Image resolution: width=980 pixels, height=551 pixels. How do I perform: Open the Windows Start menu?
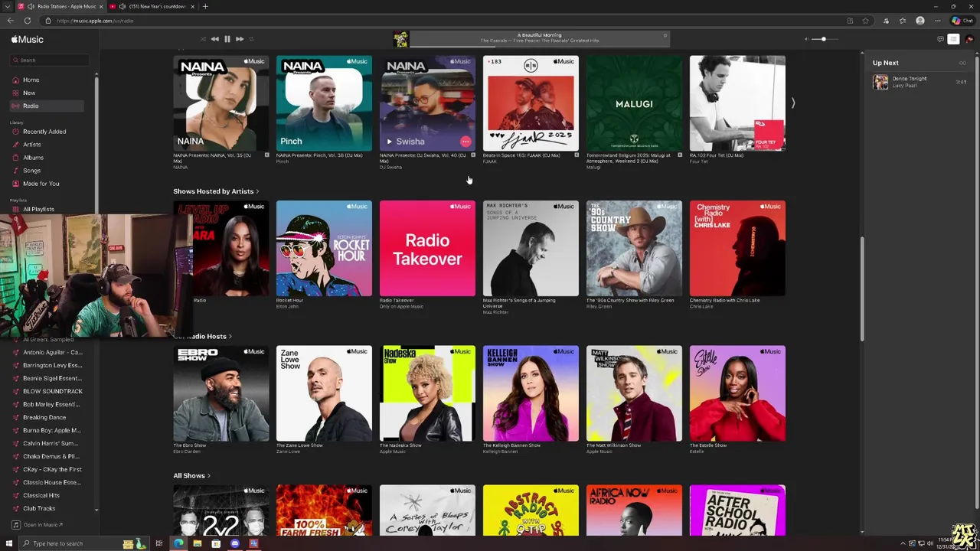[x=8, y=543]
